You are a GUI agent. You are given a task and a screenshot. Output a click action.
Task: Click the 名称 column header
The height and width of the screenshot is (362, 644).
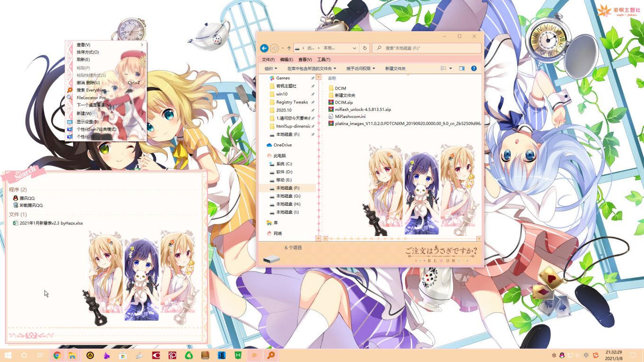[x=332, y=78]
